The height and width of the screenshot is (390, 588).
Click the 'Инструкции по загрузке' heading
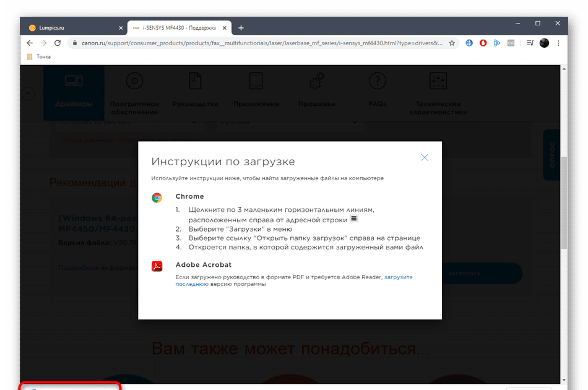coord(223,162)
